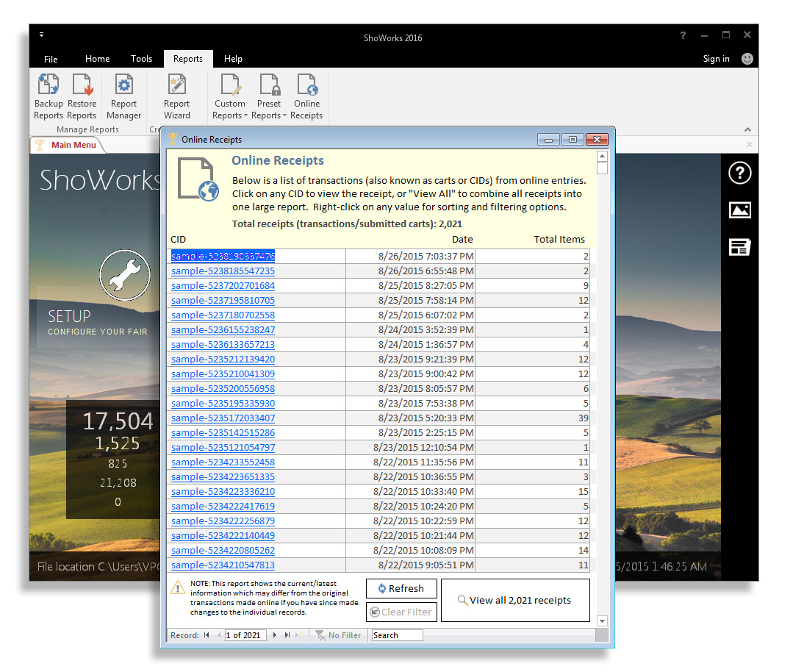This screenshot has width=804, height=672.
Task: Click scroll down arrow in Online Receipts
Action: click(603, 621)
